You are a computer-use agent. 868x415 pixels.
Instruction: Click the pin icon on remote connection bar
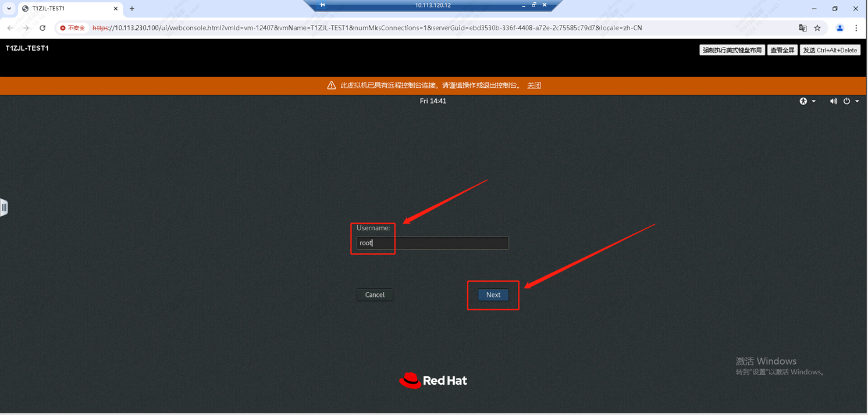tap(322, 5)
